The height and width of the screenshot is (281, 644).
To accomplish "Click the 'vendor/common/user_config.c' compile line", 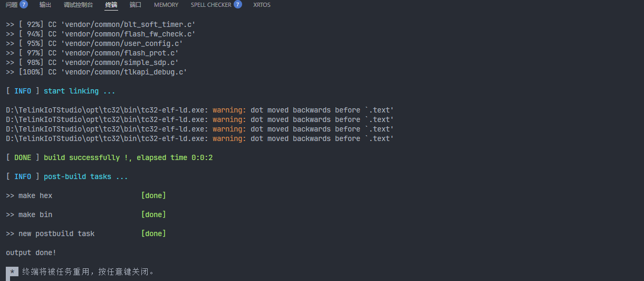I will point(94,43).
